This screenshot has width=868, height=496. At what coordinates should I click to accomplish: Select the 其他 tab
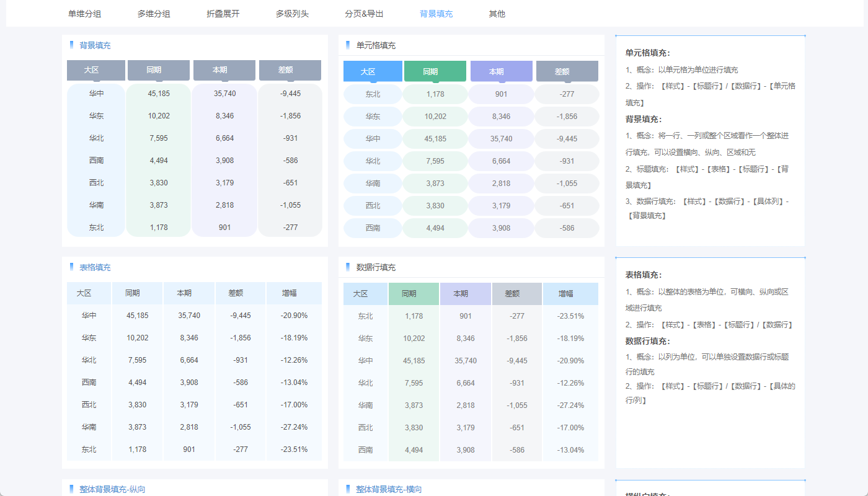pos(496,13)
